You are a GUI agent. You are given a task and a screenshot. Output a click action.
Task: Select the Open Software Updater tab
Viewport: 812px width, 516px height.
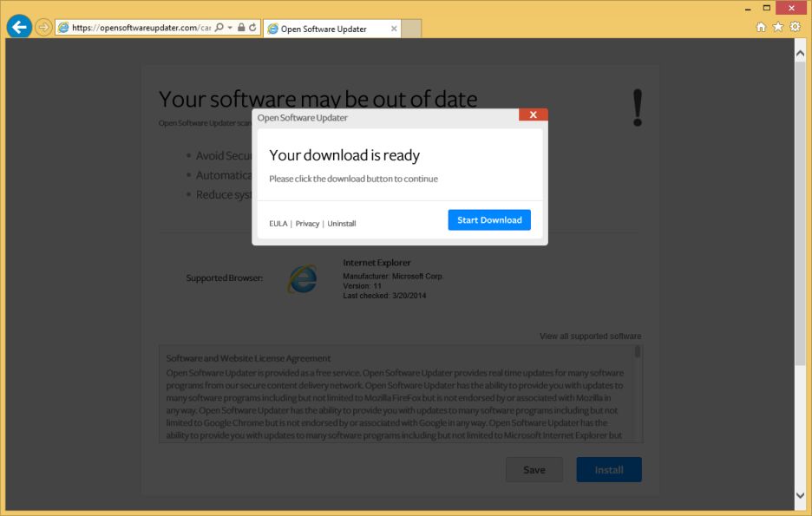331,29
